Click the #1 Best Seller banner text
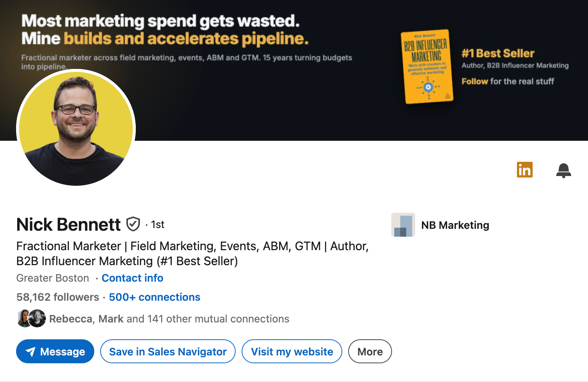The height and width of the screenshot is (382, 588). coord(498,53)
